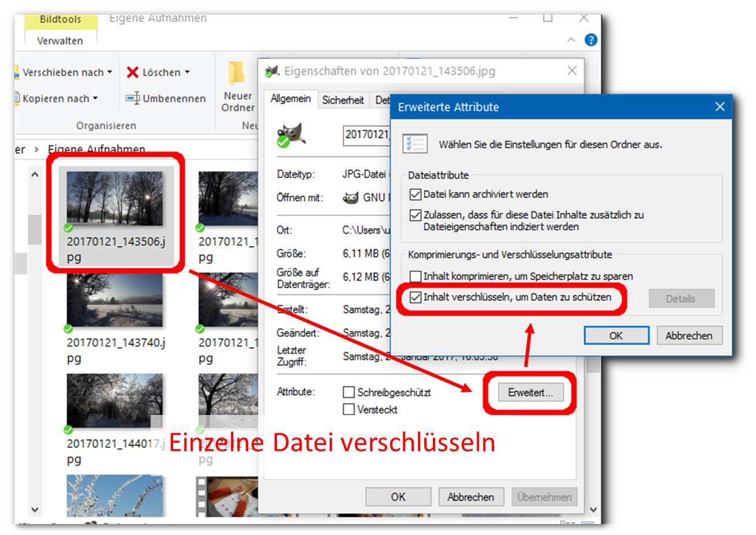Click the blue Help question mark icon
Viewport: 756px width, 535px height.
click(590, 40)
